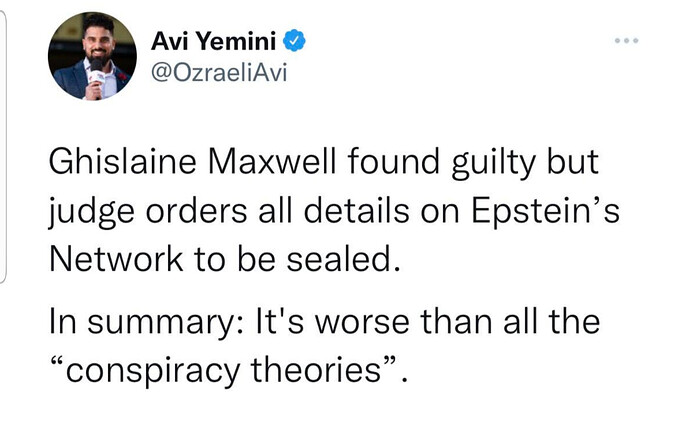Image resolution: width=690 pixels, height=430 pixels.
Task: Click the word "sealed." ending the first paragraph
Action: click(x=344, y=259)
